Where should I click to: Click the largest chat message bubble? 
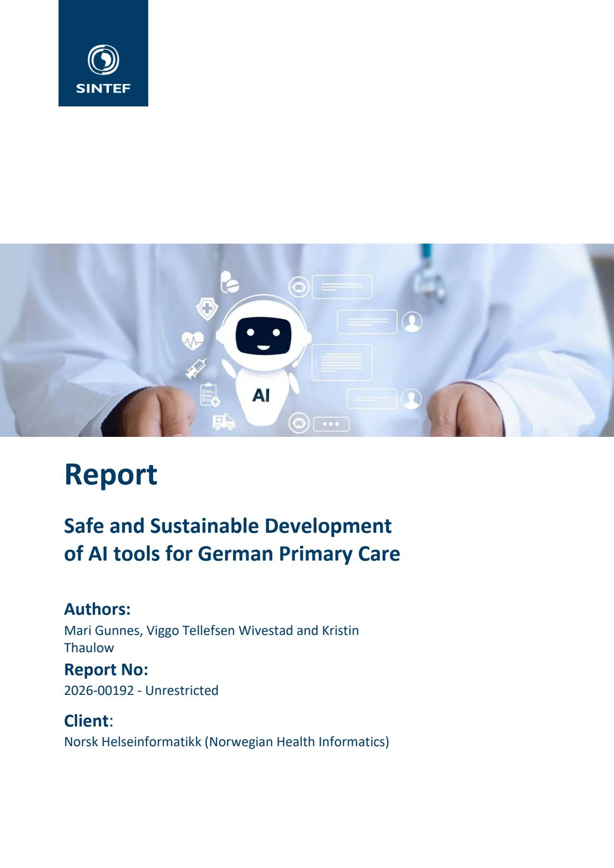342,362
